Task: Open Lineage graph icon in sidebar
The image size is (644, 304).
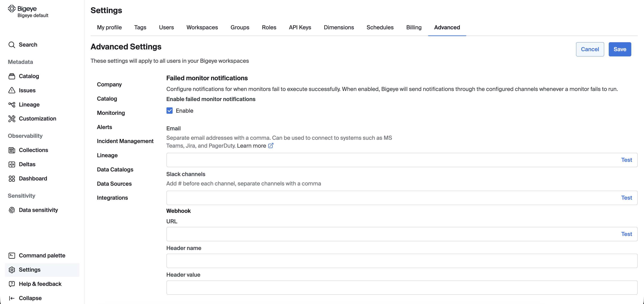Action: coord(12,105)
